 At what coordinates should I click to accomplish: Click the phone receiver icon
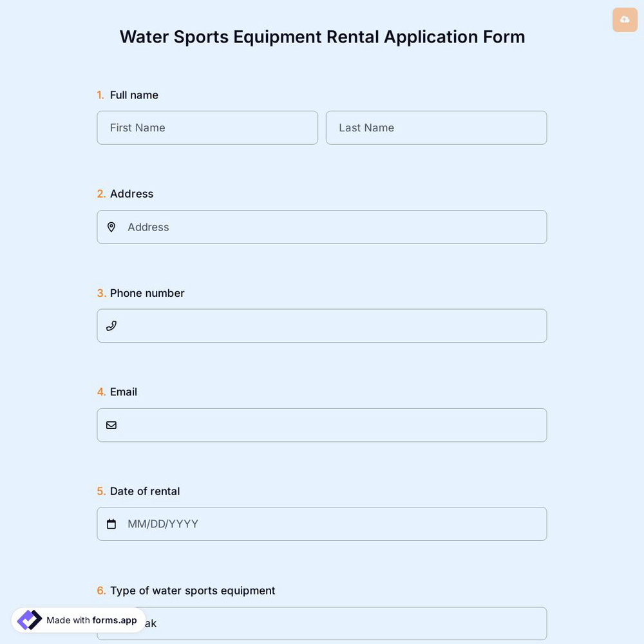111,325
